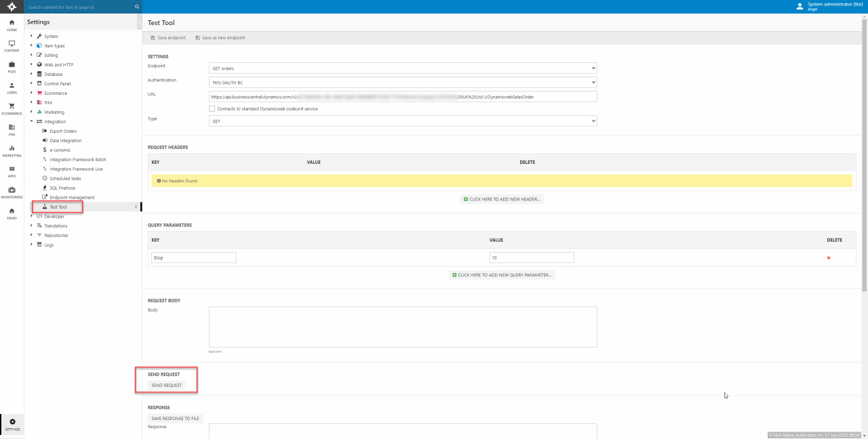Click the request Body text area
Viewport: 868px width, 439px height.
pyautogui.click(x=403, y=327)
